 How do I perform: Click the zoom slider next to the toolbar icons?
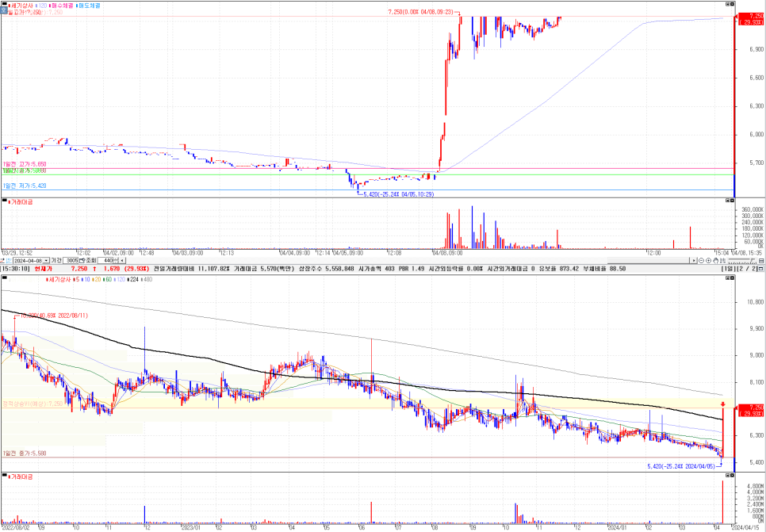tap(743, 261)
